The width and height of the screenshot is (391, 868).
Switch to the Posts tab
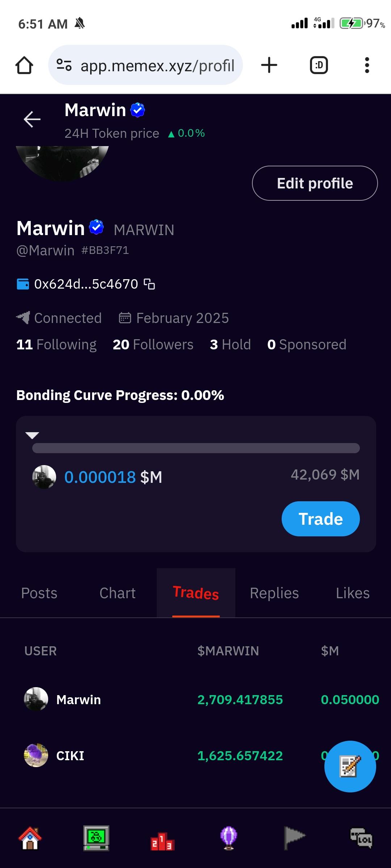[x=39, y=593]
